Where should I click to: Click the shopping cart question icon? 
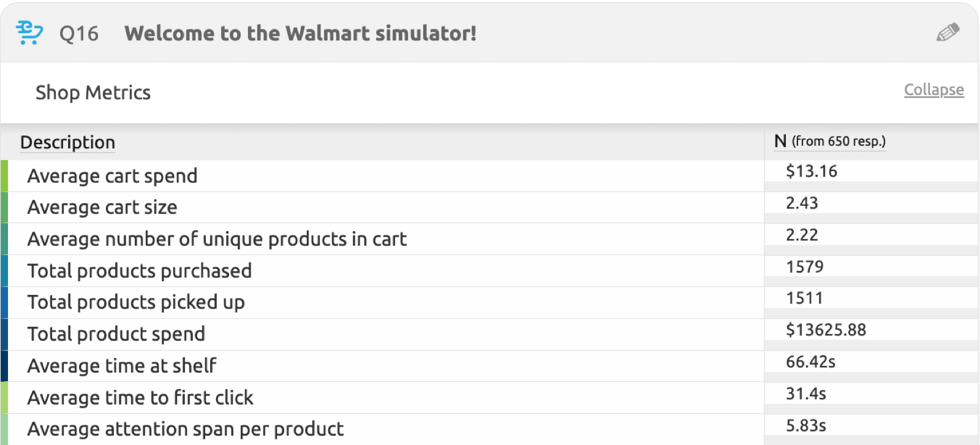[x=29, y=32]
